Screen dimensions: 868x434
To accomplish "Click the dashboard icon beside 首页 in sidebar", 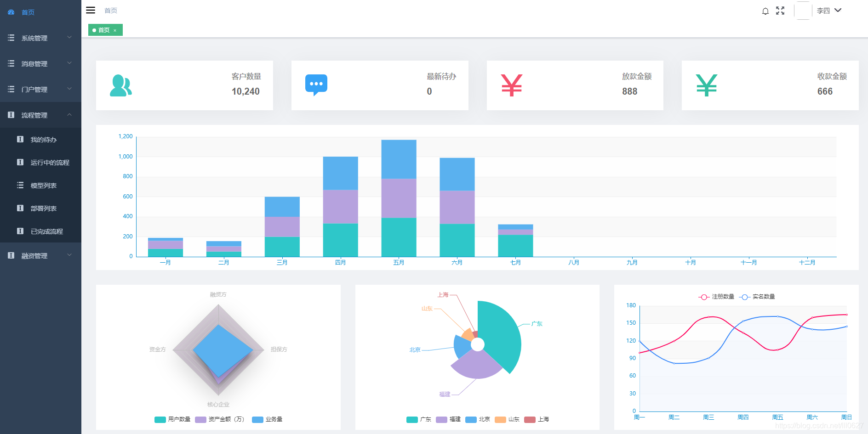I will pyautogui.click(x=11, y=12).
